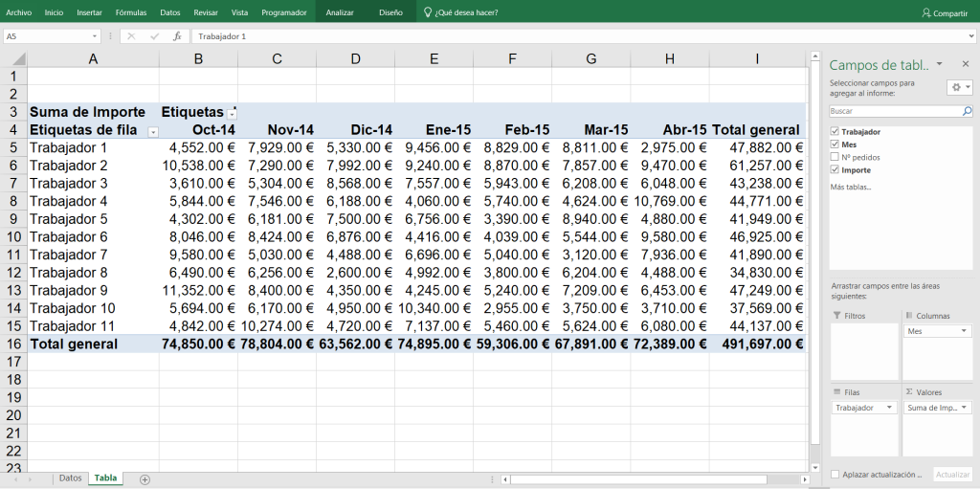980x489 pixels.
Task: Open the Etiquetas de fila filter dropdown
Action: tap(152, 131)
